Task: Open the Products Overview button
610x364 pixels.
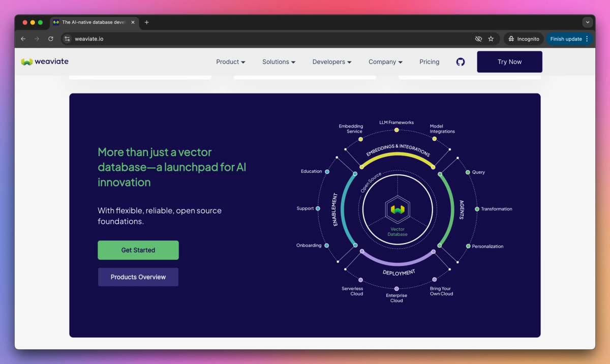Action: (x=138, y=277)
